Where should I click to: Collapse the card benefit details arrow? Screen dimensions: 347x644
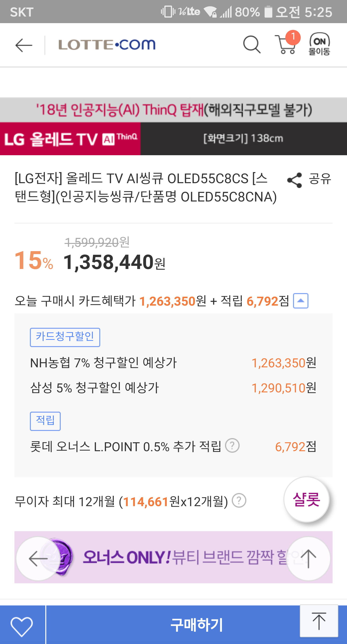(300, 301)
